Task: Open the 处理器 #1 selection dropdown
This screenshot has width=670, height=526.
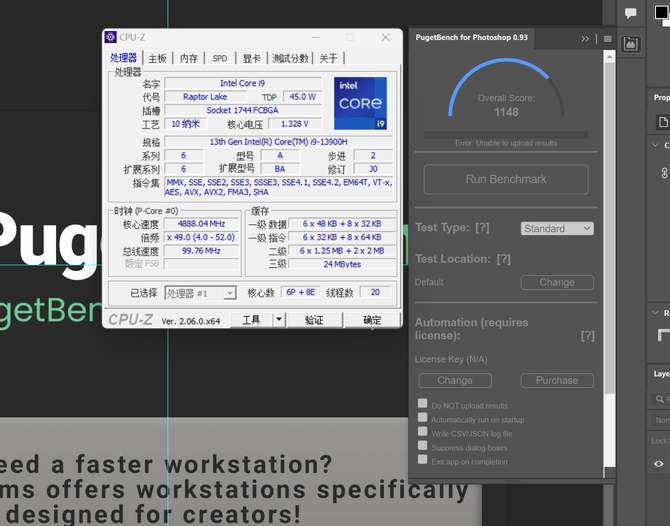Action: (200, 293)
